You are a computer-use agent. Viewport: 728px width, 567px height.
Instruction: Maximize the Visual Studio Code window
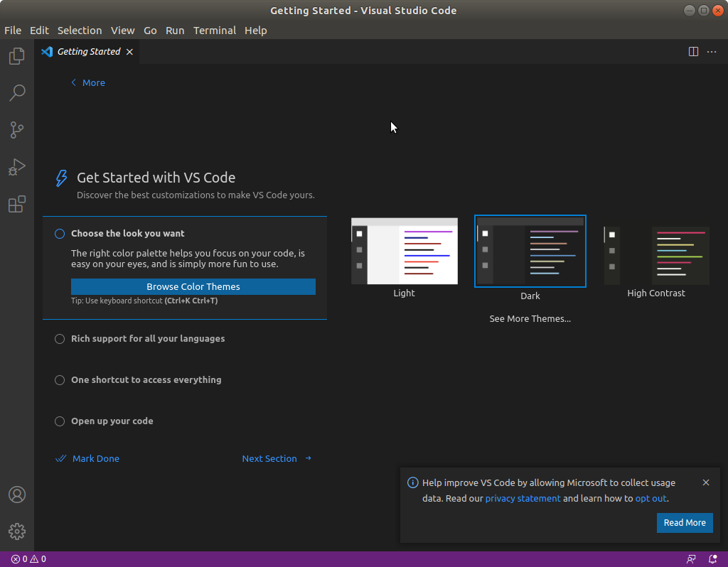704,10
